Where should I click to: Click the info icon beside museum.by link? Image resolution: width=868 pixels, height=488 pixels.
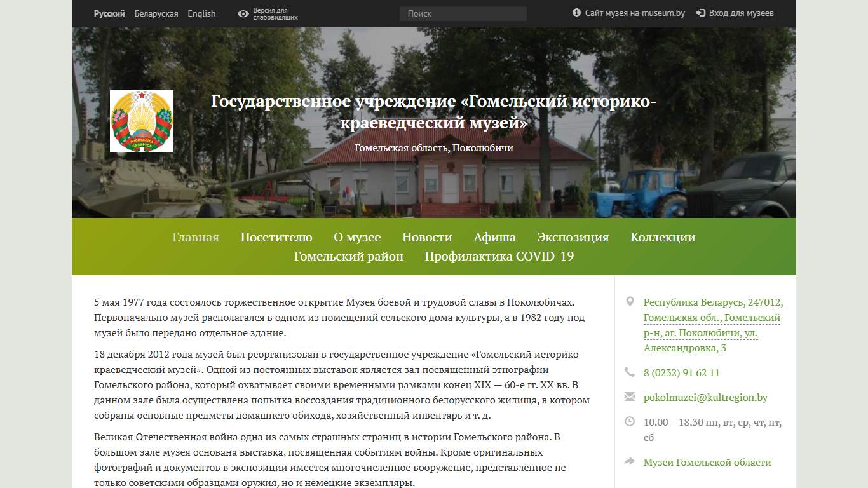pos(577,13)
